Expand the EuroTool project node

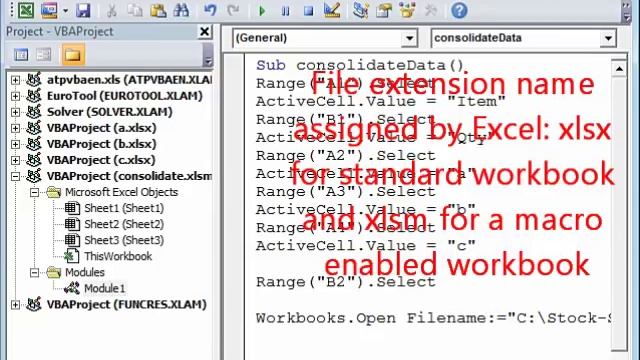point(16,96)
